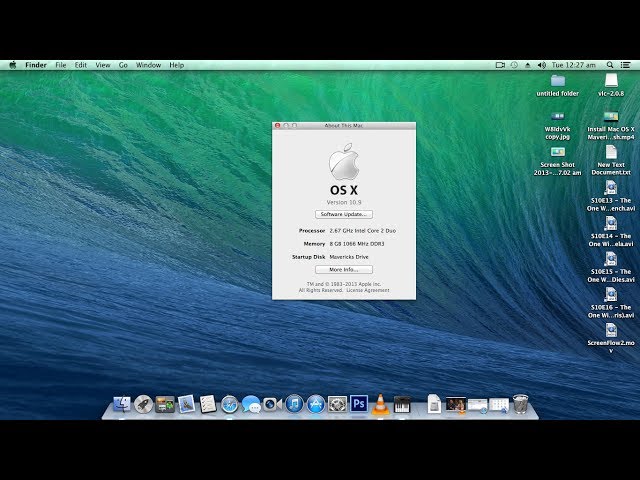Screen dimensions: 640x480
Task: Click the 8 GB 1066 MHz DDR3 text
Action: coord(357,244)
